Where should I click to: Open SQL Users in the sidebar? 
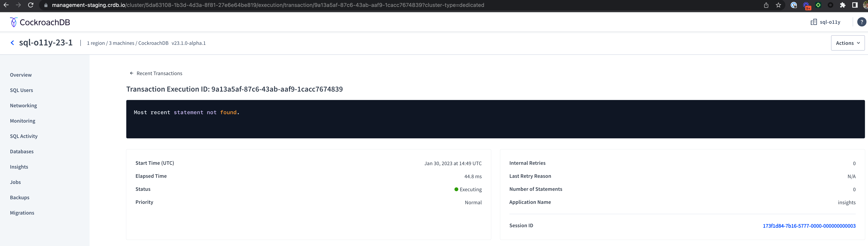pos(22,90)
